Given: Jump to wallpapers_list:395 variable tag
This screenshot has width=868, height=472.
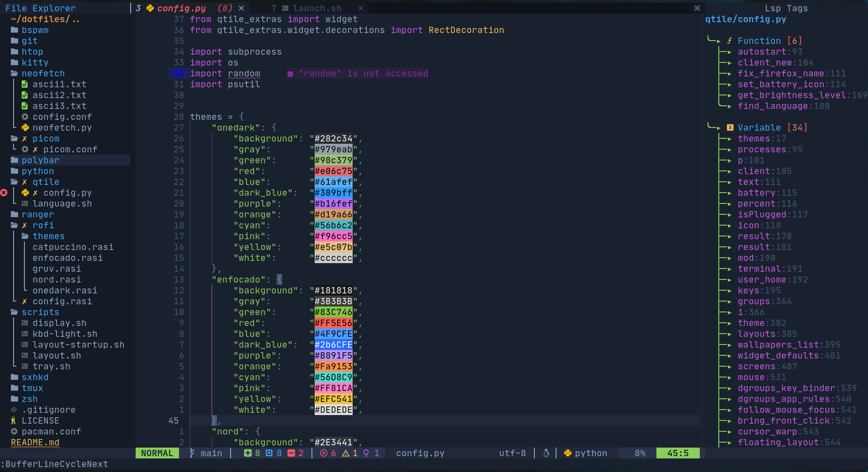Looking at the screenshot, I should click(x=789, y=345).
